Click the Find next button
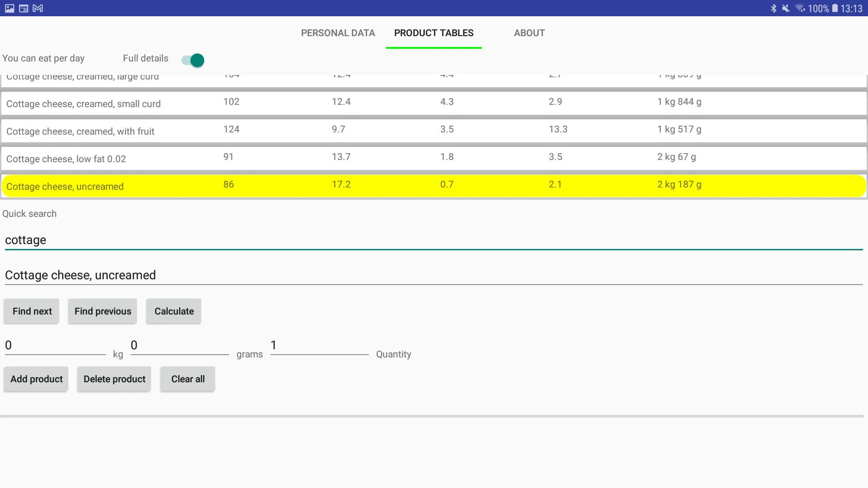 pos(32,311)
